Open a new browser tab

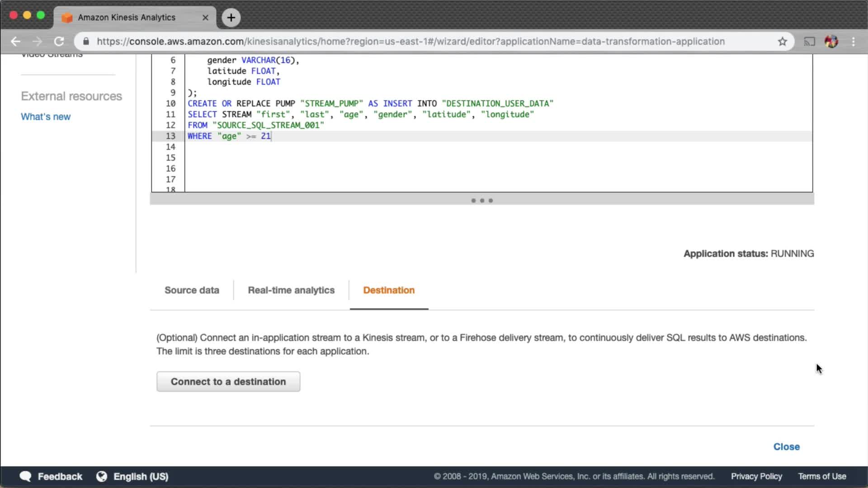click(x=231, y=18)
